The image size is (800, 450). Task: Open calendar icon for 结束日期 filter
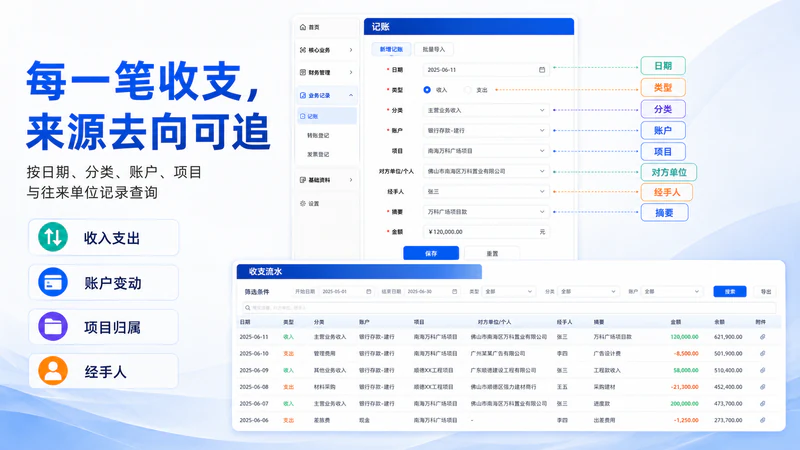pyautogui.click(x=454, y=292)
